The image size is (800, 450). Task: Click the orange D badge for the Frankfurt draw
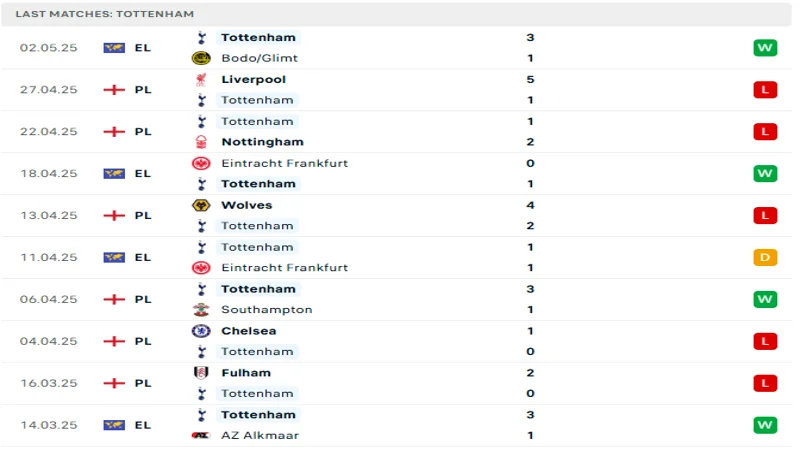click(x=765, y=257)
